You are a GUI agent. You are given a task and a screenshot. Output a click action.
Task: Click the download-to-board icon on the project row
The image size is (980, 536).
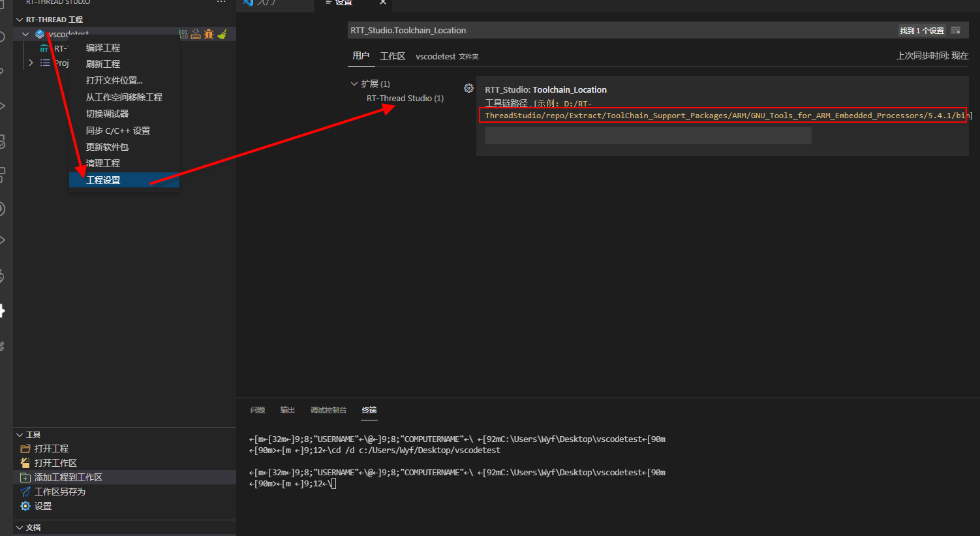(196, 33)
